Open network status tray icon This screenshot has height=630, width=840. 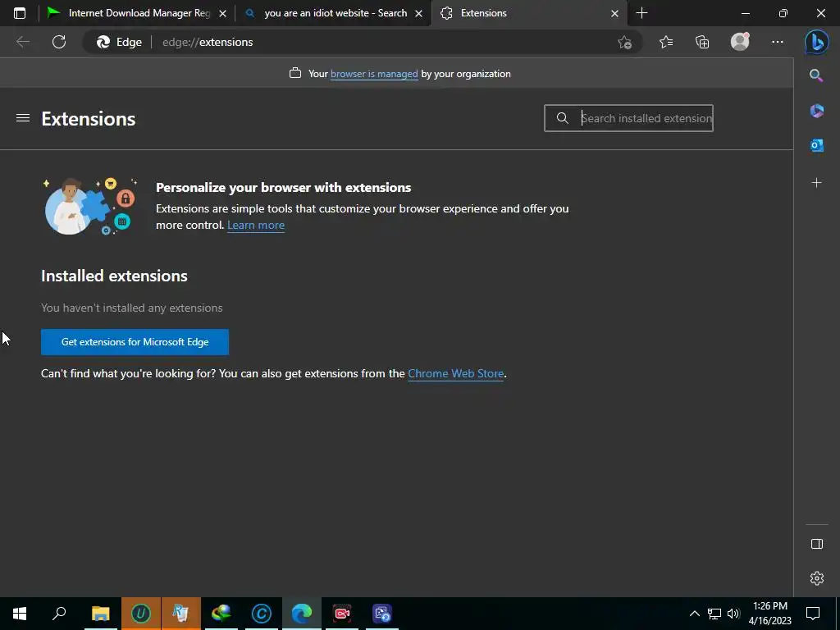714,614
